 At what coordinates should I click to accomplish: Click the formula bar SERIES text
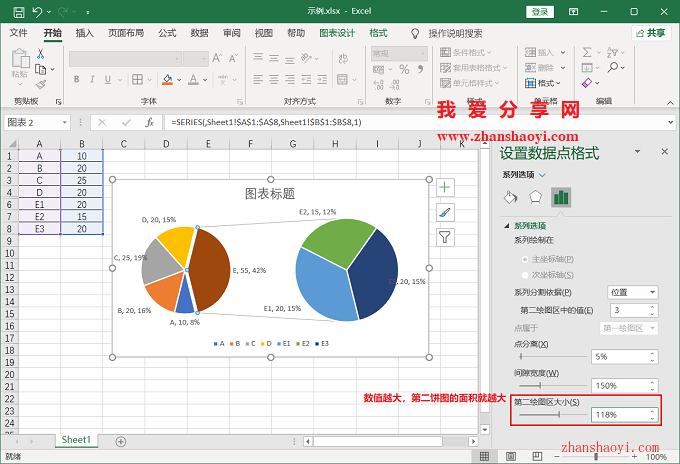coord(266,122)
